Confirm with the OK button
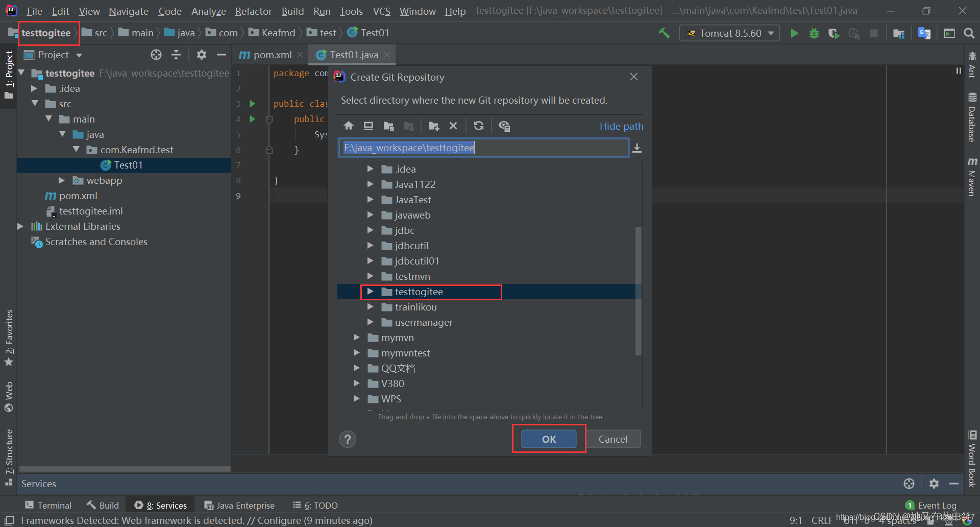 point(549,439)
